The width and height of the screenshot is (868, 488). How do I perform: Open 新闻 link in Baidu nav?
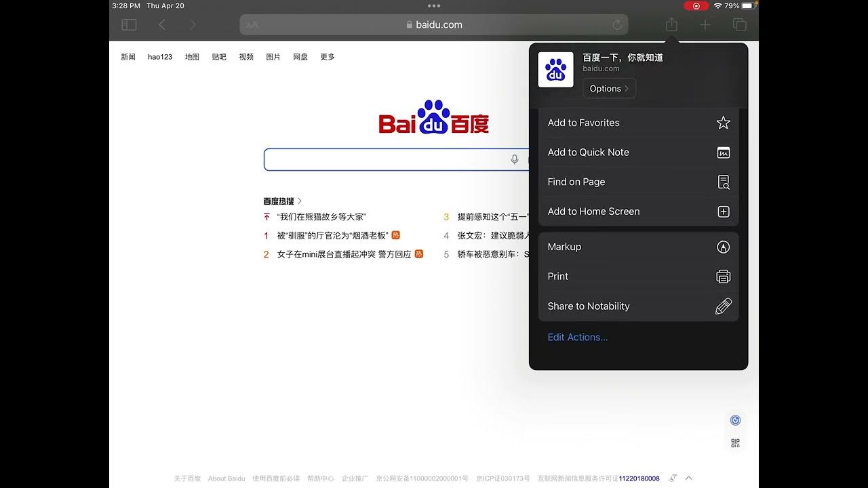128,57
